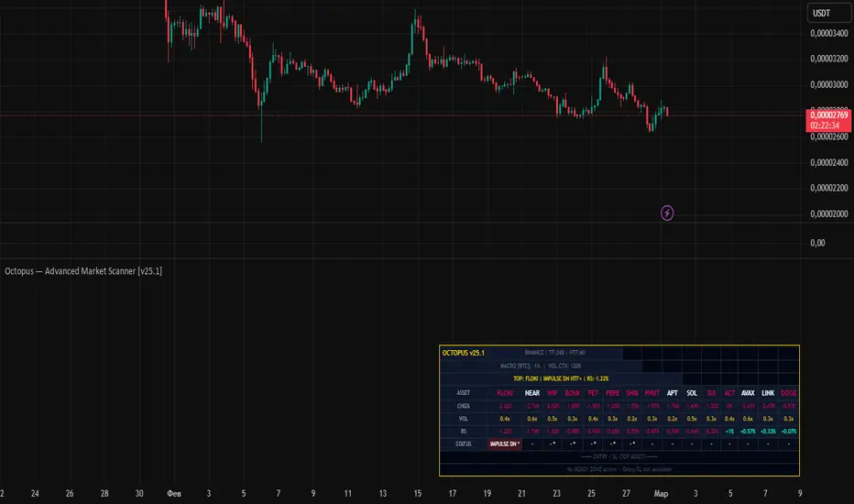Click the RS row label

[463, 431]
